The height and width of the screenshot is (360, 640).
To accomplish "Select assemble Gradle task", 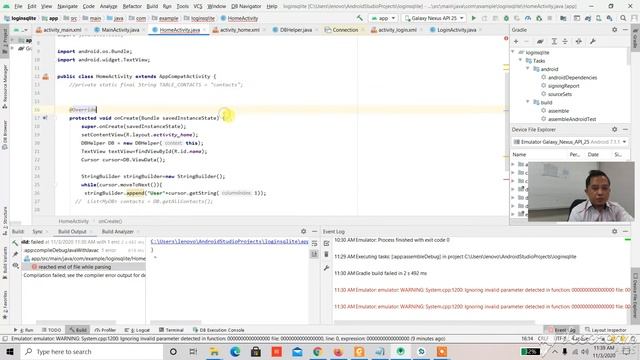I will (558, 111).
